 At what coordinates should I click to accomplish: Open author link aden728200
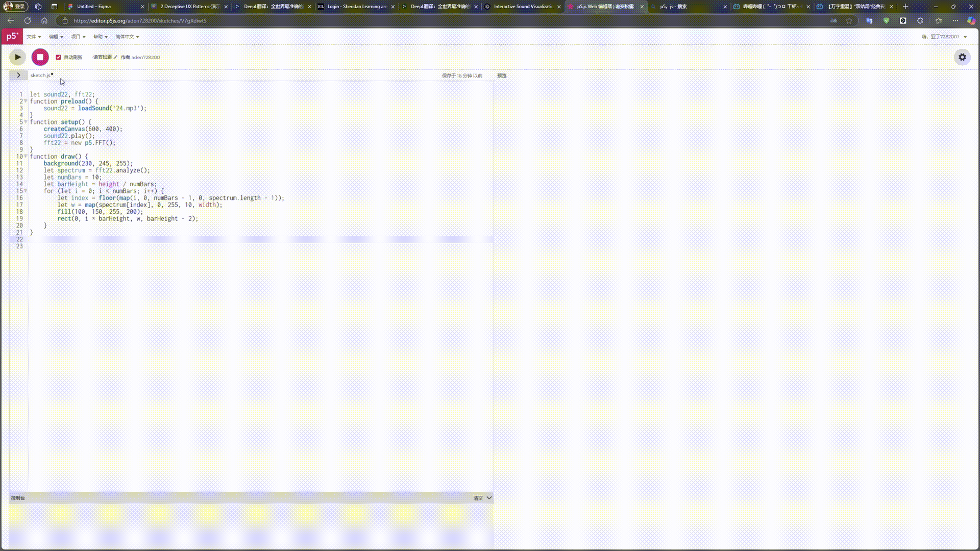(x=145, y=57)
